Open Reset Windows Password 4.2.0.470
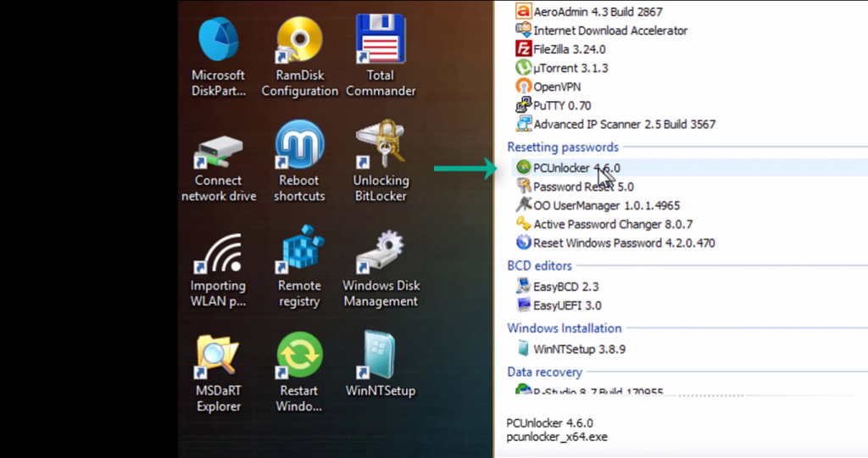Viewport: 868px width, 458px height. [x=624, y=243]
